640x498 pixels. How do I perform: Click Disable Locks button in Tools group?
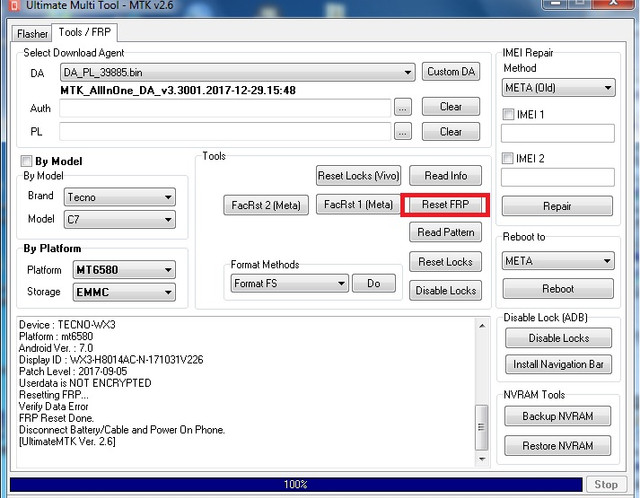445,291
